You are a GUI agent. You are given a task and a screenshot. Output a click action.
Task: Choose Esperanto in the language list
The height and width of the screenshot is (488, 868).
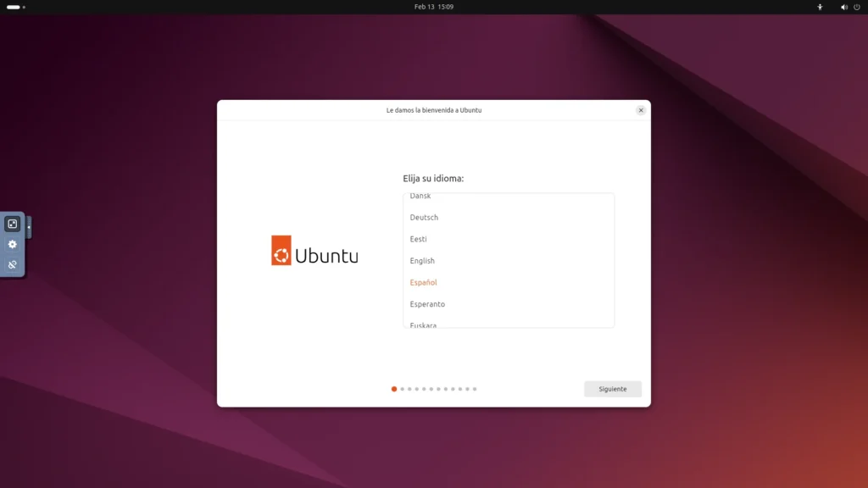(x=427, y=304)
